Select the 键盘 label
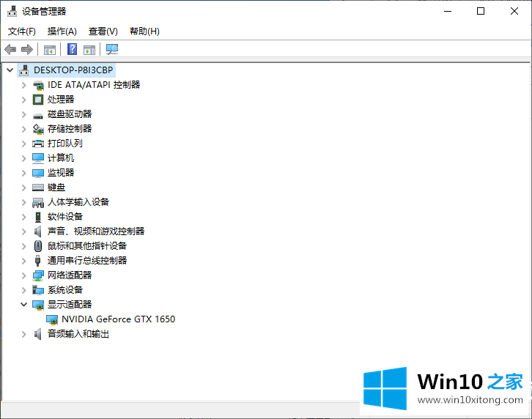This screenshot has height=419, width=532. coord(56,188)
